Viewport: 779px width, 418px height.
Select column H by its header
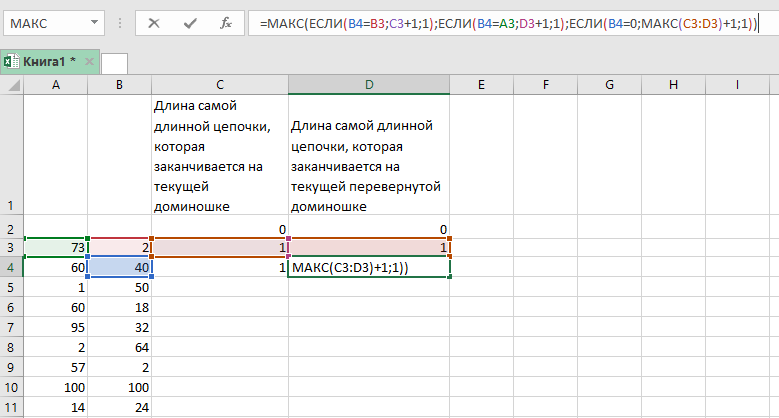point(673,85)
